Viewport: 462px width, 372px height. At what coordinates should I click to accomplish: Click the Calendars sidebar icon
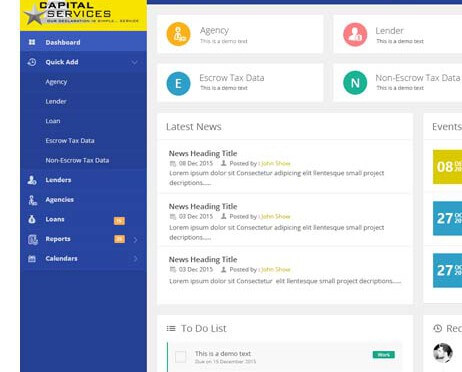tap(32, 258)
